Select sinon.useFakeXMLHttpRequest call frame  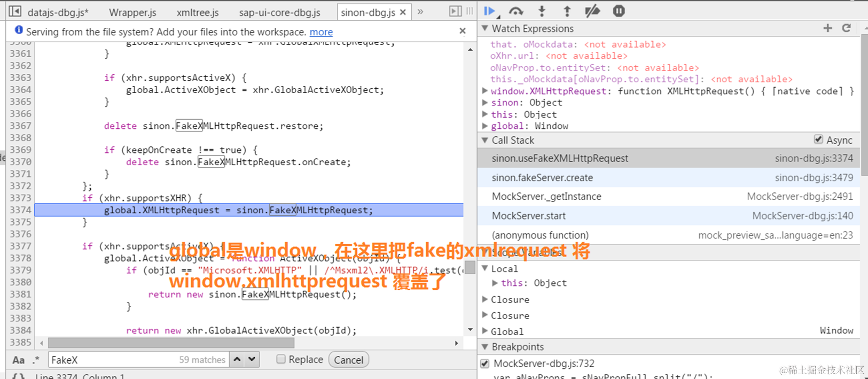click(669, 158)
